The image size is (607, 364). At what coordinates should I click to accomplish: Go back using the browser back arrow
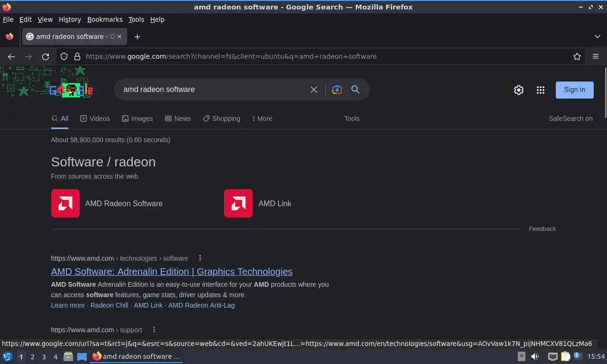point(11,56)
